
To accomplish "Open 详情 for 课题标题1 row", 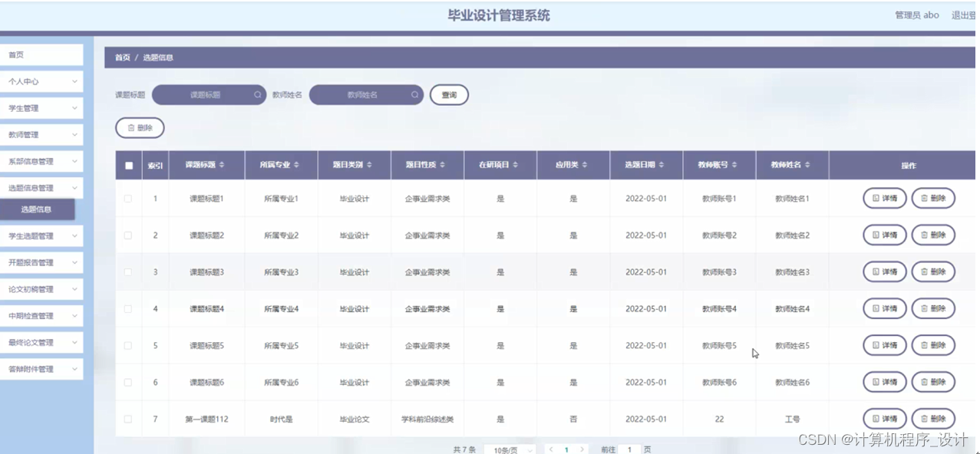I will (885, 199).
